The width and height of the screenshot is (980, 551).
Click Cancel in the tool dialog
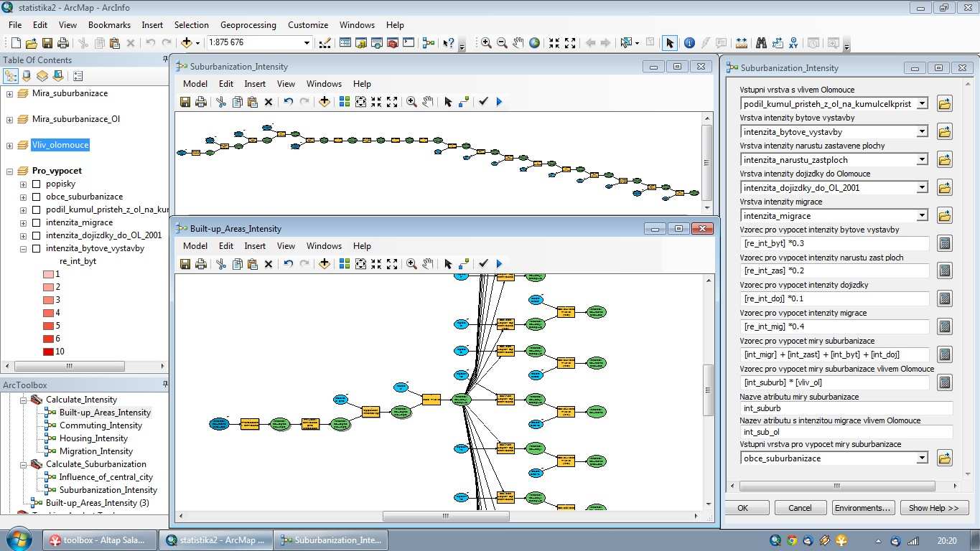[x=801, y=508]
